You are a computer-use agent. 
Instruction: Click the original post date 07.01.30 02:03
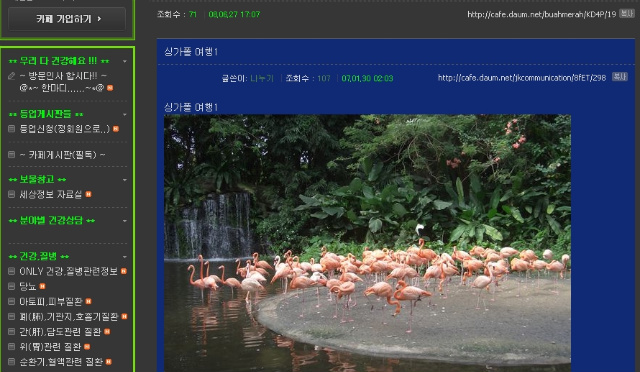[x=367, y=78]
